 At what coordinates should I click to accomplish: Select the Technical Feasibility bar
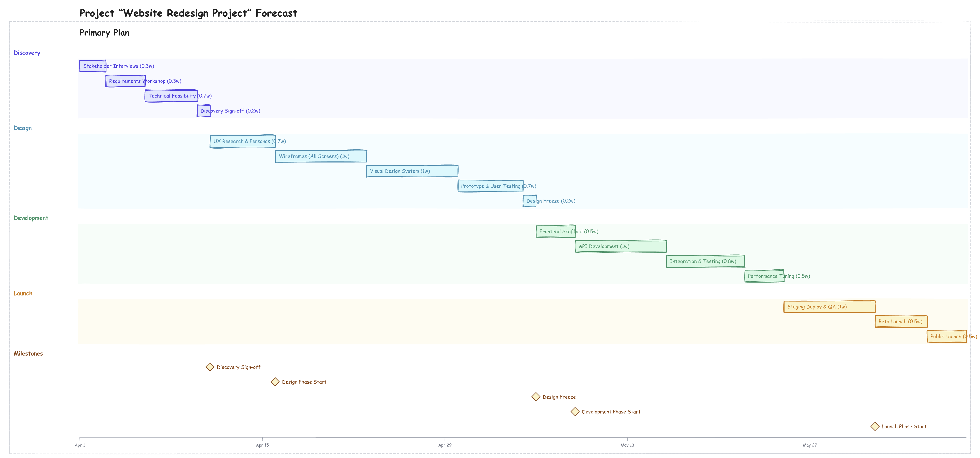pos(171,96)
